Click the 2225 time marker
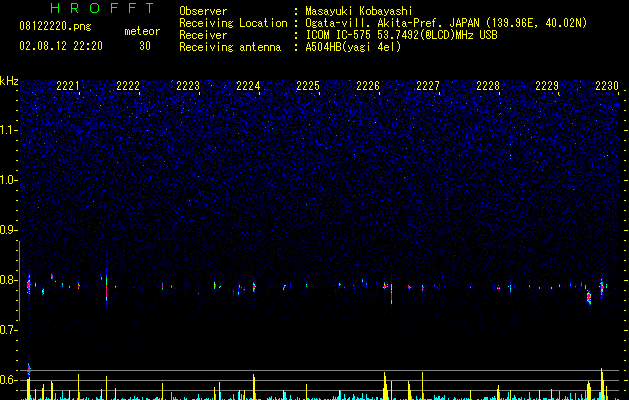Image resolution: width=629 pixels, height=400 pixels. tap(308, 86)
